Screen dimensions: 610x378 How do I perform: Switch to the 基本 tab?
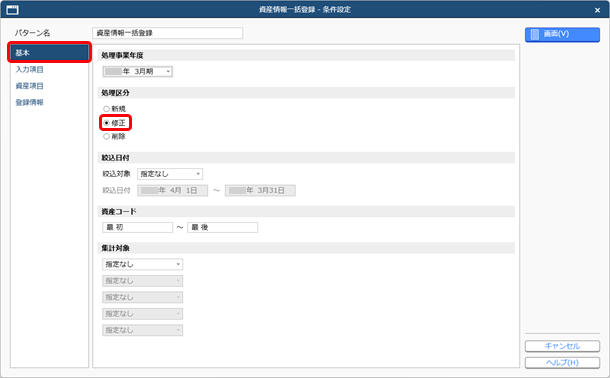[49, 53]
